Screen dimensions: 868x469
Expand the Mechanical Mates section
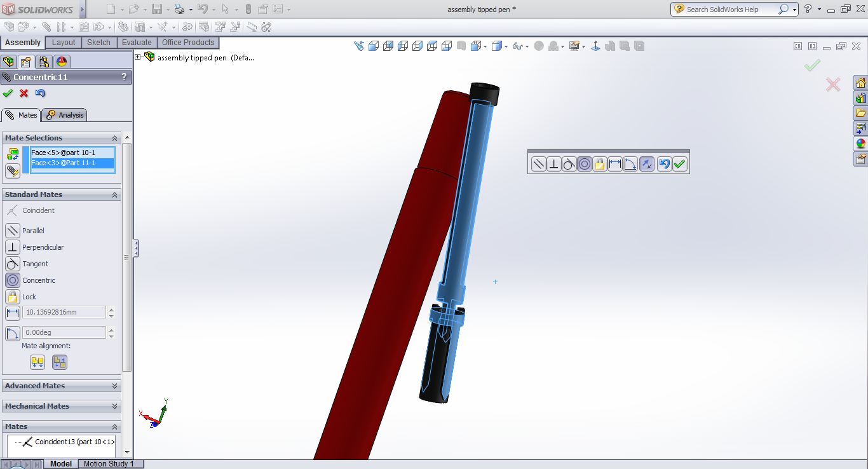(115, 406)
